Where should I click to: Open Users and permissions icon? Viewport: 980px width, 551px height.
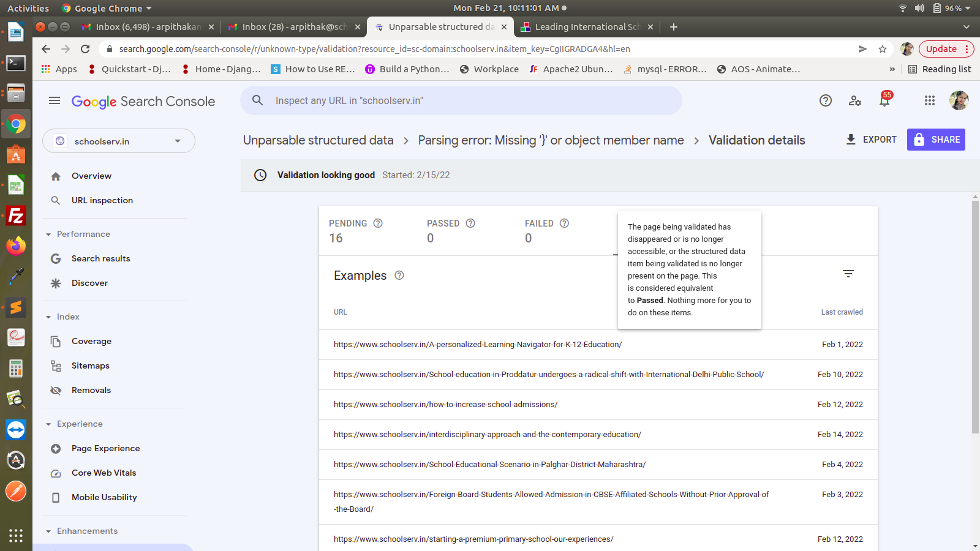point(855,100)
